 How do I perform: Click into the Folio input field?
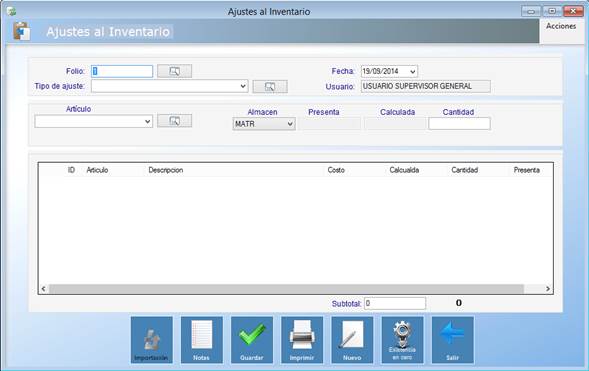click(122, 71)
